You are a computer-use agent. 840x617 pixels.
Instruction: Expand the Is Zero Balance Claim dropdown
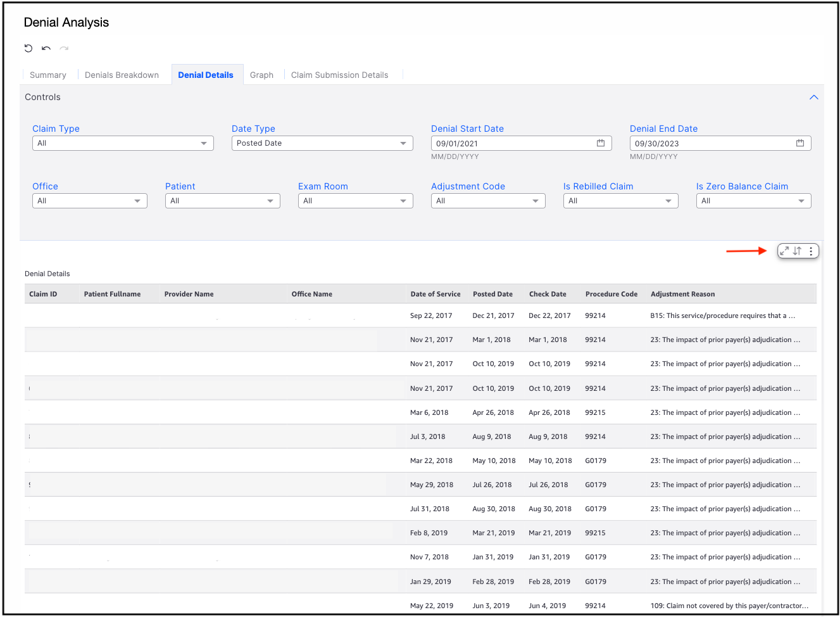click(753, 201)
